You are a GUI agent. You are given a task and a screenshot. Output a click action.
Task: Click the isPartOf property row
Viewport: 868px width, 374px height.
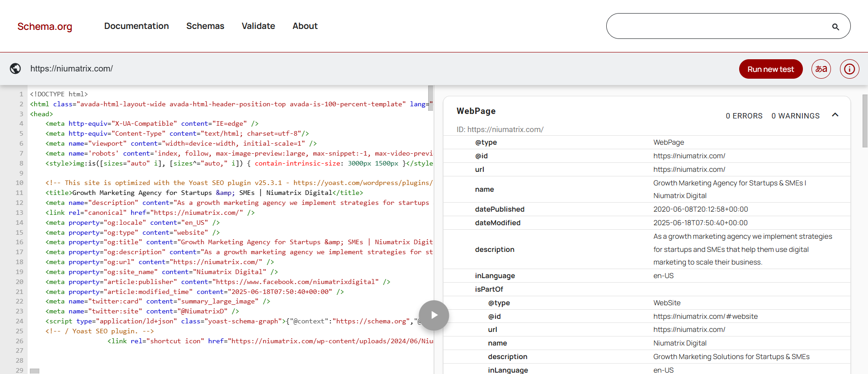pos(646,289)
